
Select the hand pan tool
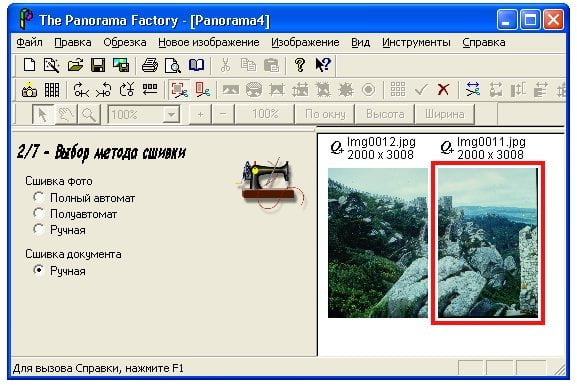coord(66,114)
